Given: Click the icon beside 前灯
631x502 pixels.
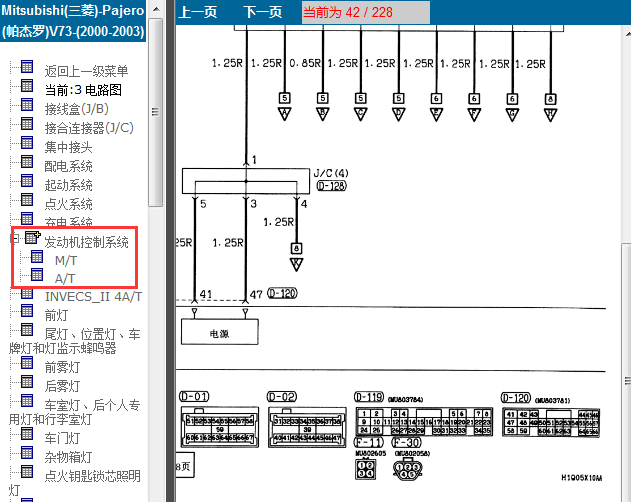Looking at the screenshot, I should pyautogui.click(x=27, y=310).
